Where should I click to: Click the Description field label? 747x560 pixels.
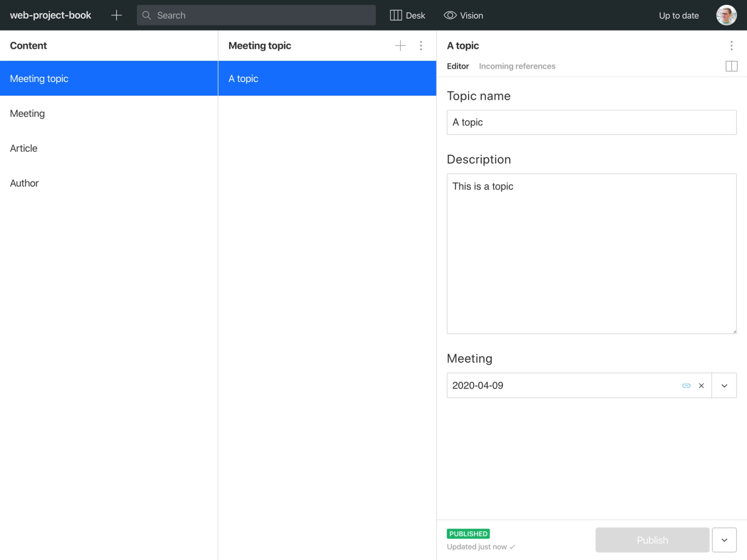(x=479, y=159)
